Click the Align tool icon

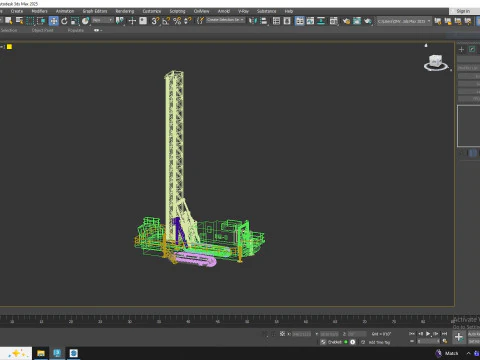(264, 21)
